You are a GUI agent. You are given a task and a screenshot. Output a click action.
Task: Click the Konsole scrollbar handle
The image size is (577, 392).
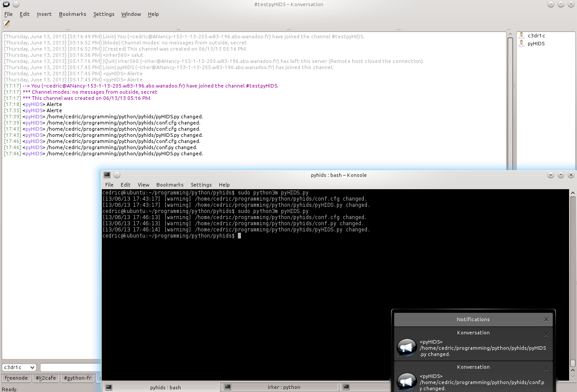(x=573, y=363)
